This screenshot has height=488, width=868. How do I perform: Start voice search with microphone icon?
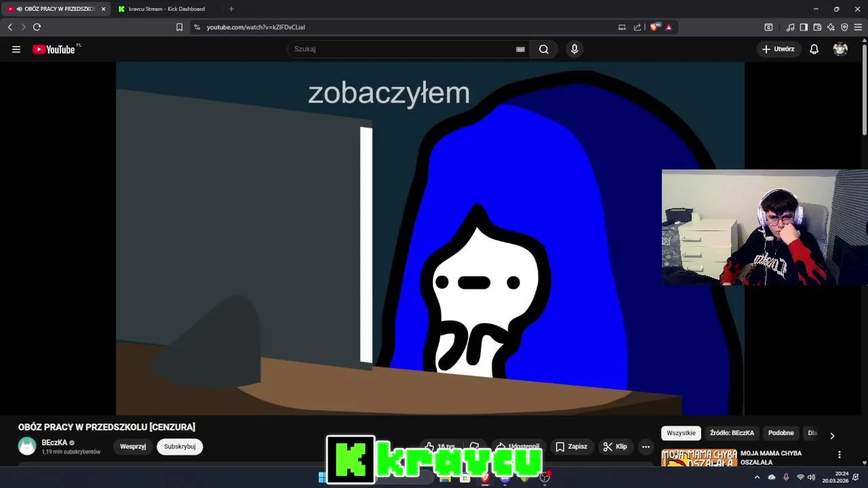[574, 49]
